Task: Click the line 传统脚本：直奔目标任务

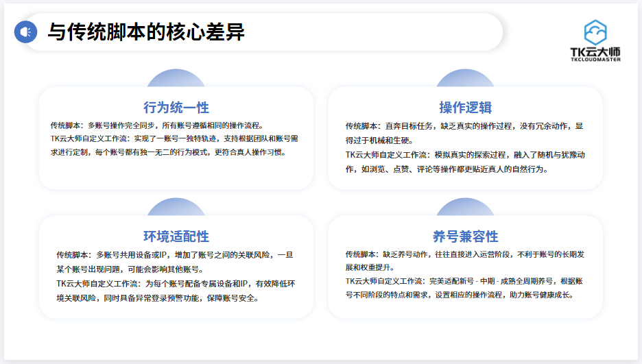Action: (x=464, y=126)
